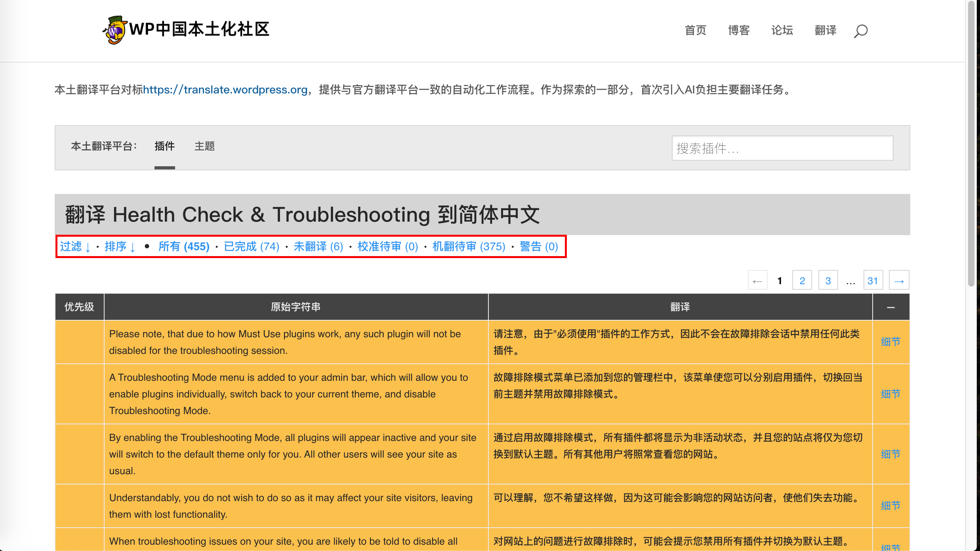
Task: Click heading 翻译 Health Check & Troubleshooting
Action: point(302,215)
